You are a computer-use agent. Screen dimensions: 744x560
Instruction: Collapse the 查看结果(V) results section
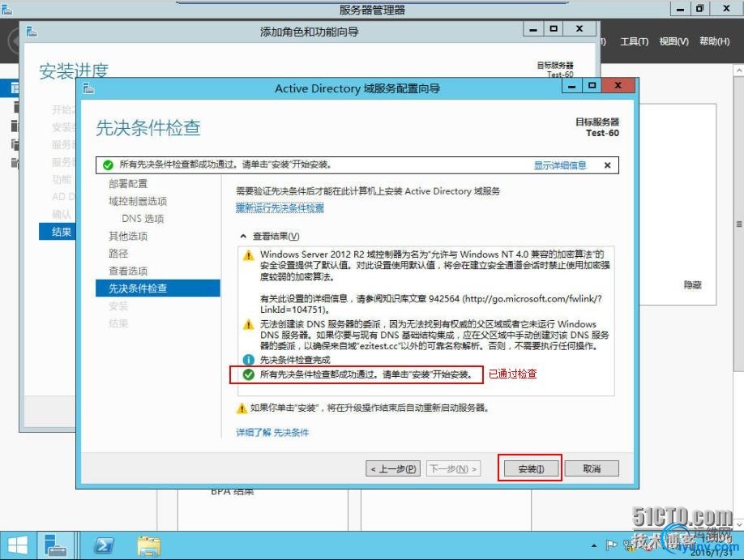pos(243,236)
